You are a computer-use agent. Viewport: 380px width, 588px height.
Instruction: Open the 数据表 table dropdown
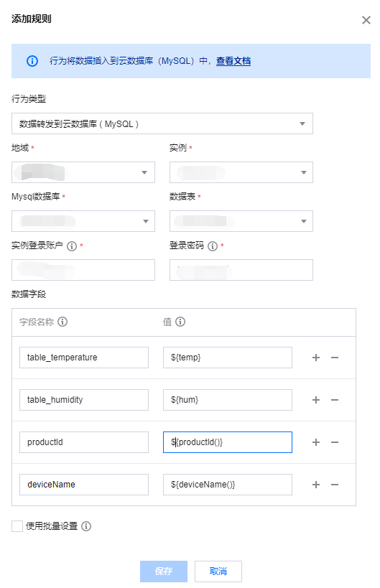pyautogui.click(x=241, y=221)
